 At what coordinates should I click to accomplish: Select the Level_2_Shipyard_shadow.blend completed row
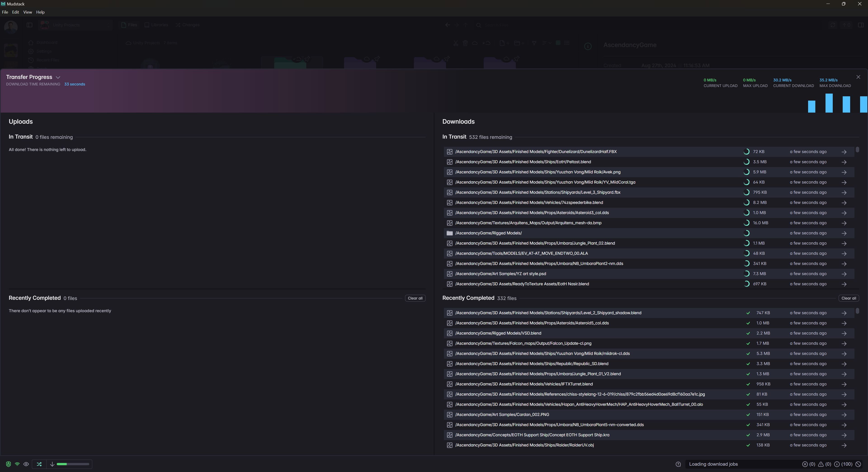649,313
